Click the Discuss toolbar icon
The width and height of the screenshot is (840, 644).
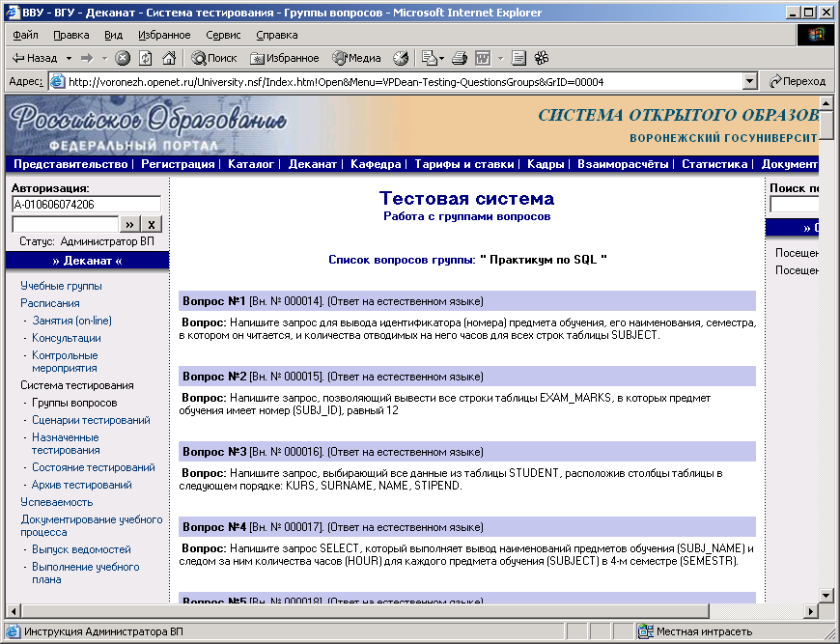point(518,58)
